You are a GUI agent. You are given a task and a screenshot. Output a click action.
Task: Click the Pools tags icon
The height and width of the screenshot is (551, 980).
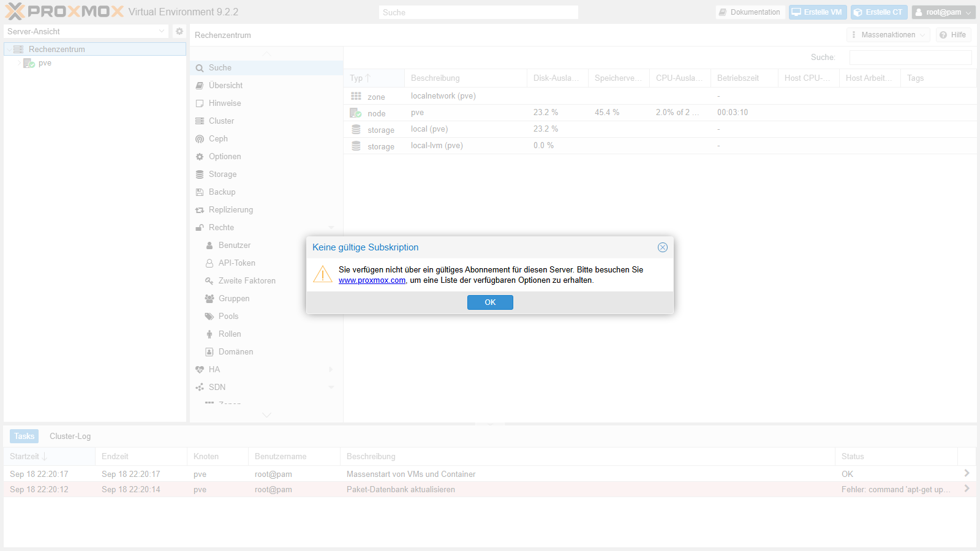coord(209,317)
